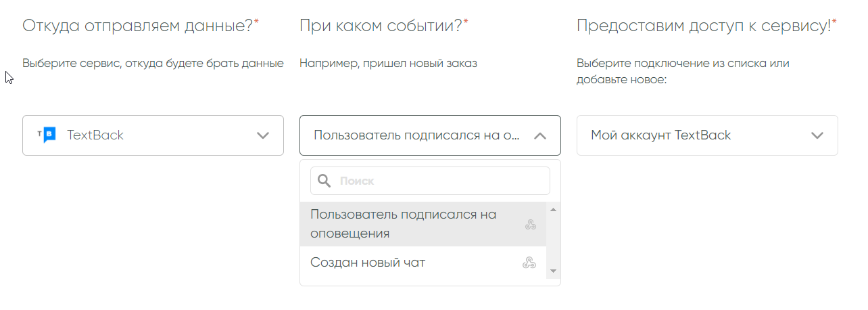Image resolution: width=868 pixels, height=310 pixels.
Task: Click the "Предоставим доступ к сервису!" heading
Action: (703, 26)
